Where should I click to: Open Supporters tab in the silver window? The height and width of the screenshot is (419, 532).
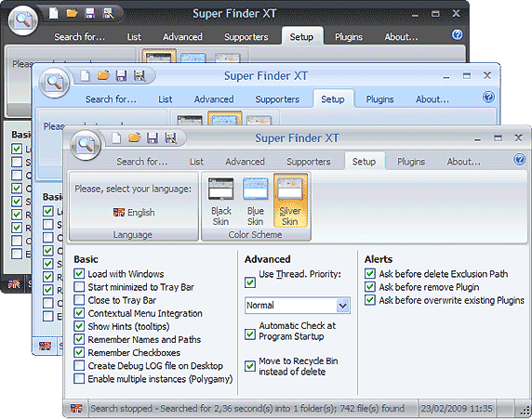click(x=309, y=162)
